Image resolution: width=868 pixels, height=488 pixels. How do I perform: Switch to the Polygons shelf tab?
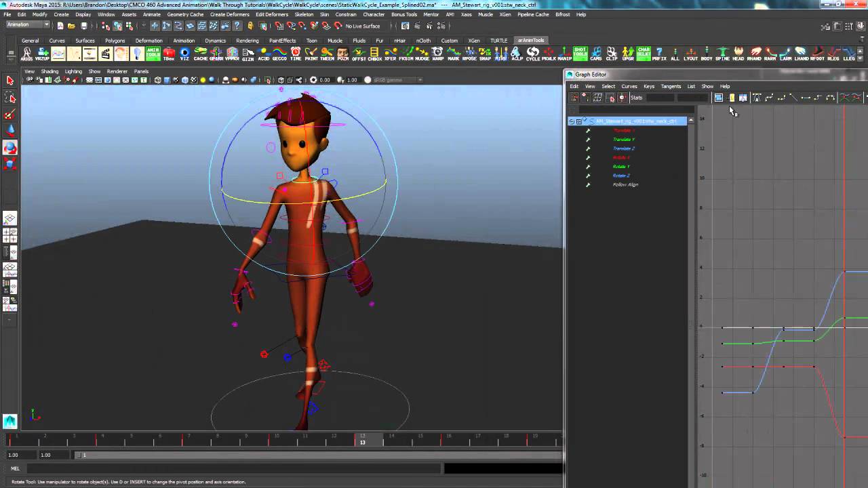coord(115,41)
